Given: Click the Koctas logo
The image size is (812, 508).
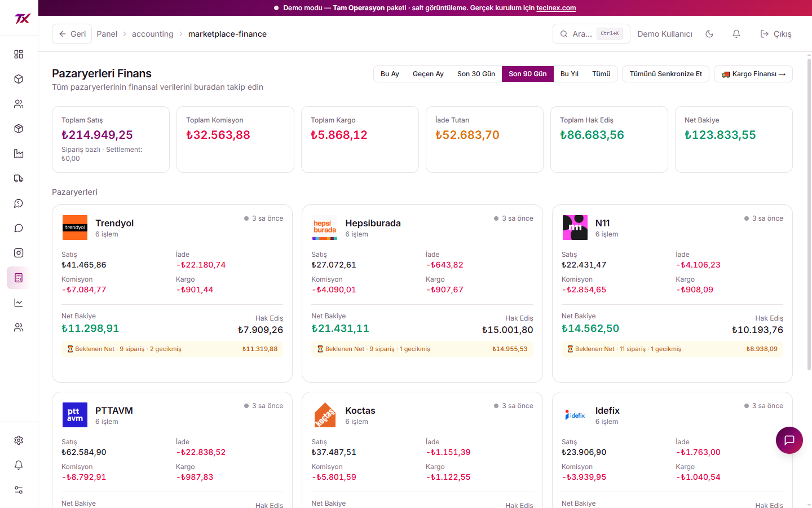Looking at the screenshot, I should (325, 415).
